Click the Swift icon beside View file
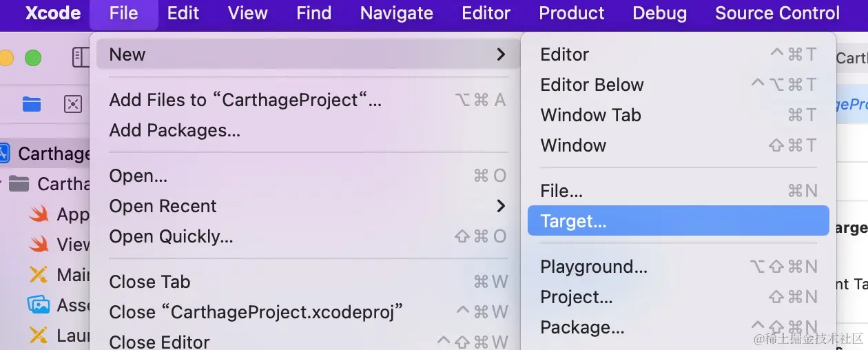This screenshot has width=868, height=350. 38,245
